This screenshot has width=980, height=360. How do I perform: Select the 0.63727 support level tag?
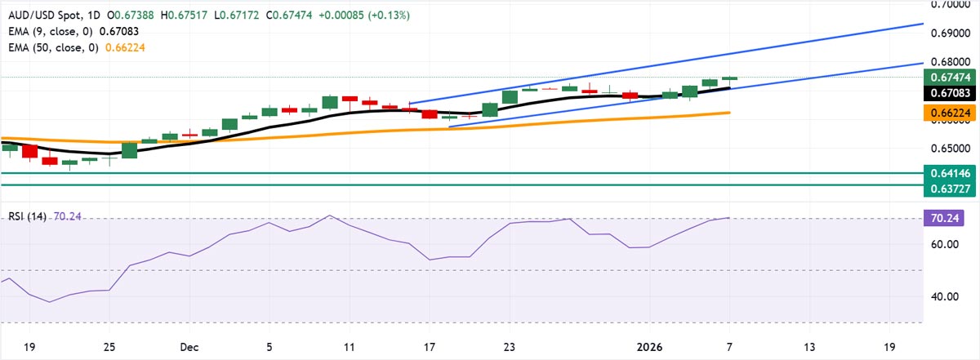(951, 189)
